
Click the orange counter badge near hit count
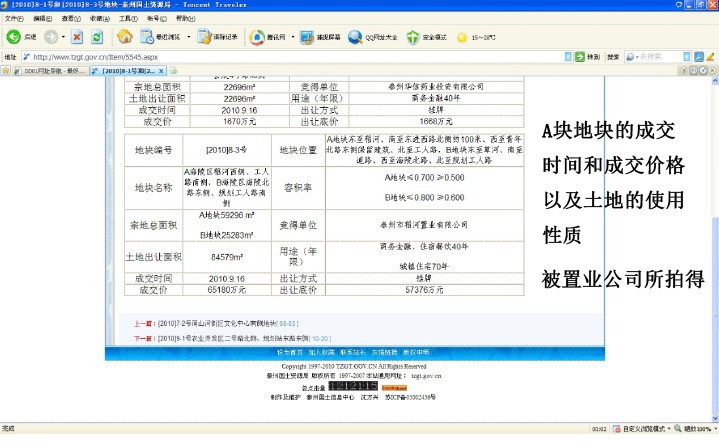pyautogui.click(x=394, y=388)
